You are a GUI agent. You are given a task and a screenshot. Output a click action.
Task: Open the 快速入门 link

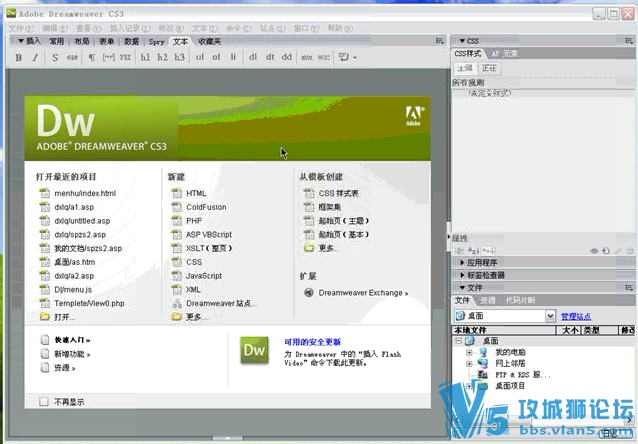tap(72, 340)
